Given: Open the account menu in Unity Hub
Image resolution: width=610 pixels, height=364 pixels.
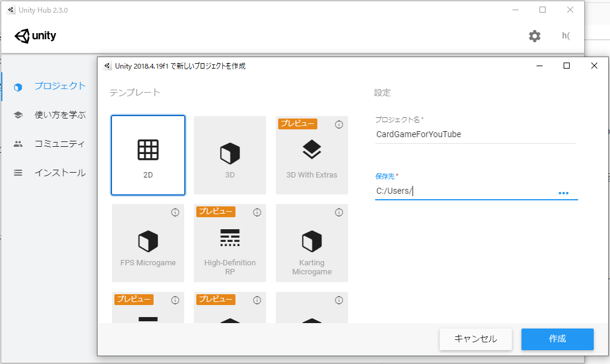Looking at the screenshot, I should (566, 35).
